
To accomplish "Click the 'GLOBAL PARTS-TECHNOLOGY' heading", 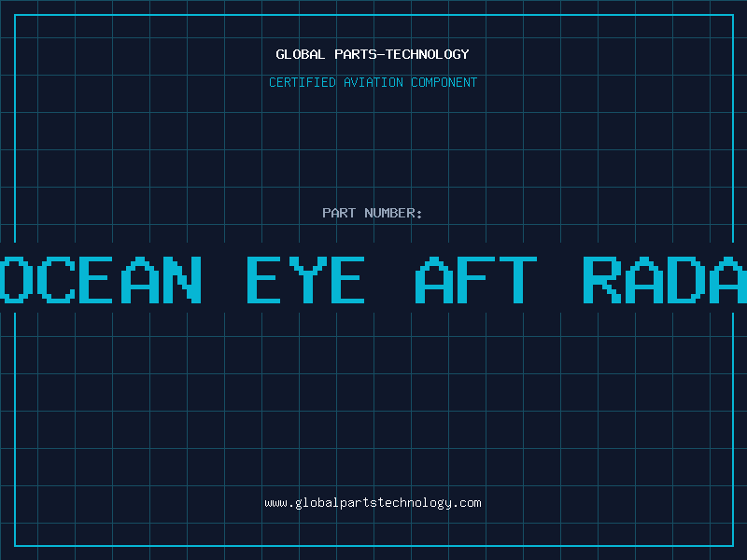I will pos(373,54).
